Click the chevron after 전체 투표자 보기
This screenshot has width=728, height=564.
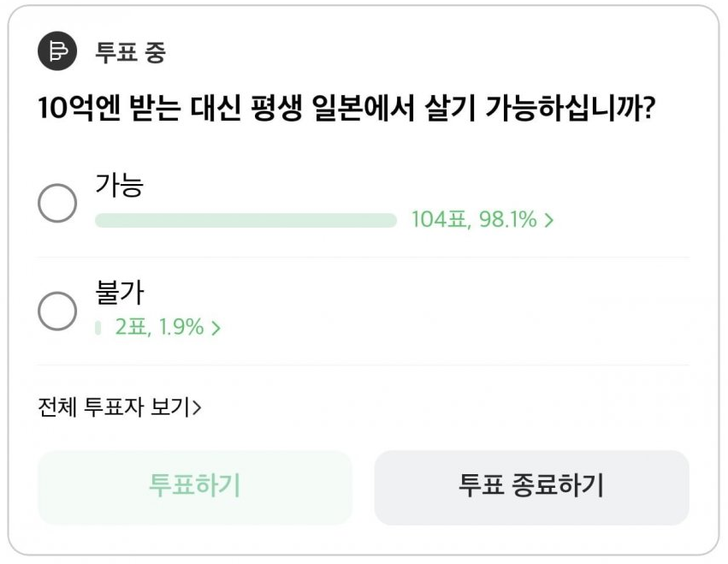coord(197,407)
